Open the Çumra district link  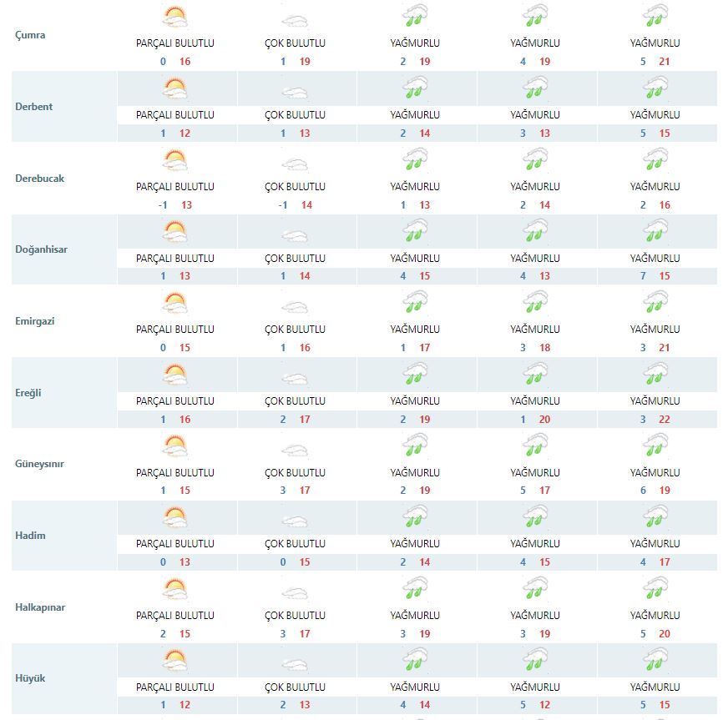(x=30, y=35)
